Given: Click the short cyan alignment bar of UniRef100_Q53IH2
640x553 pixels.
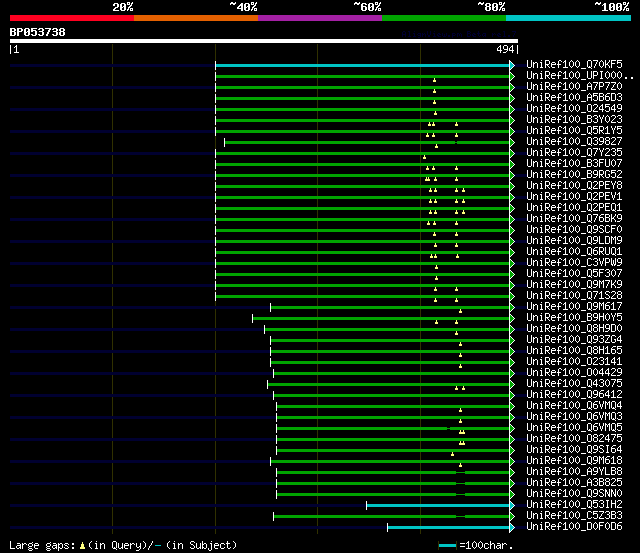Looking at the screenshot, I should (x=438, y=506).
